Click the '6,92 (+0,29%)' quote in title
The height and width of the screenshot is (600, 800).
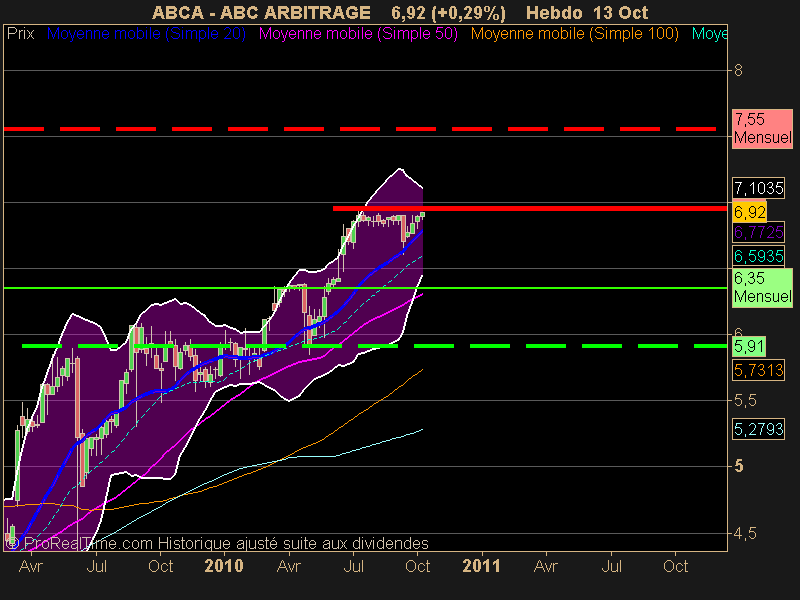(448, 12)
